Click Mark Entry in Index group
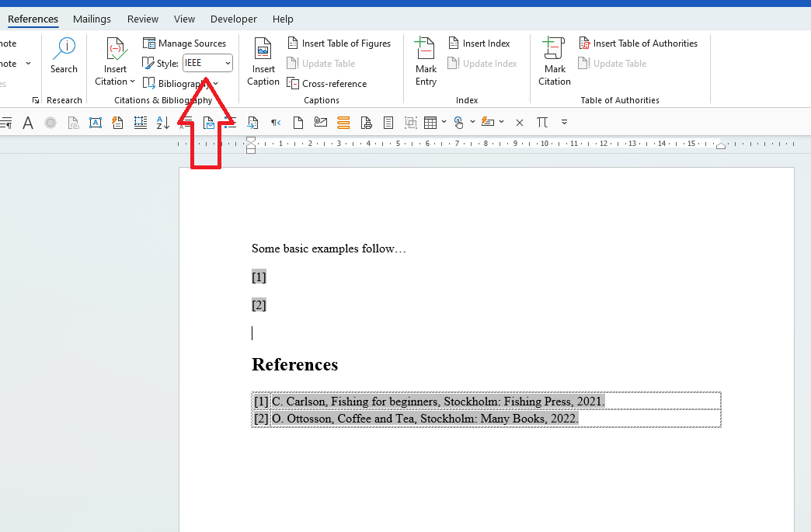The image size is (811, 532). tap(426, 61)
